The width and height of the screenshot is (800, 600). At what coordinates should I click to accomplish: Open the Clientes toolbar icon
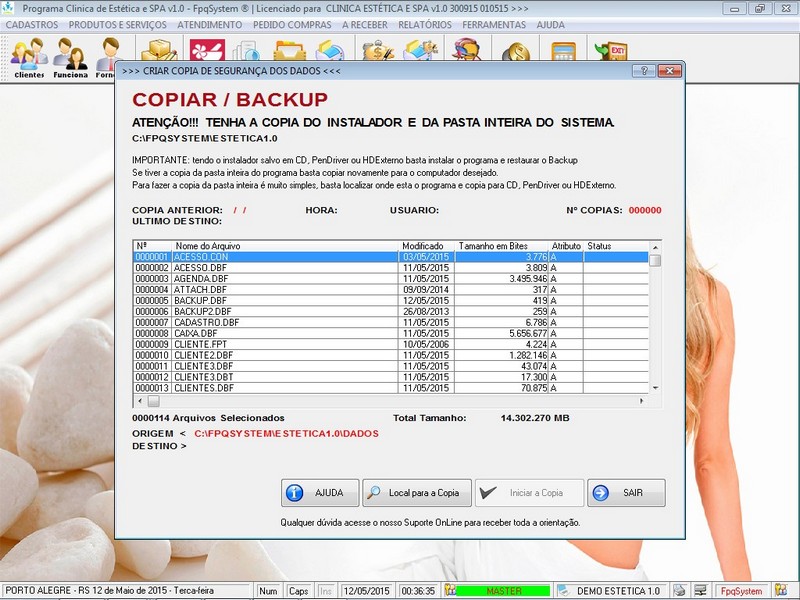pyautogui.click(x=29, y=58)
